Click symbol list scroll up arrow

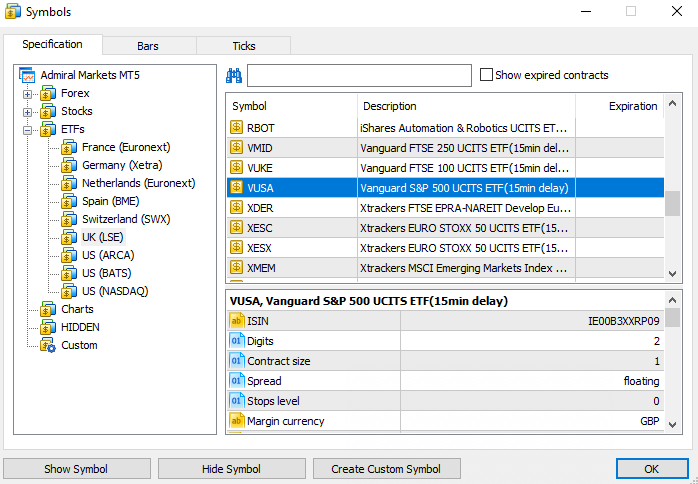[673, 104]
